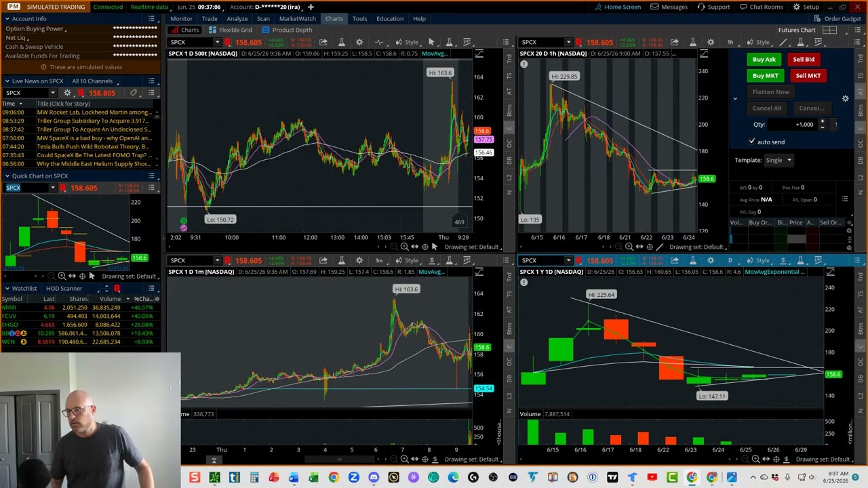
Task: Switch to the Monitor tab
Action: coord(181,18)
